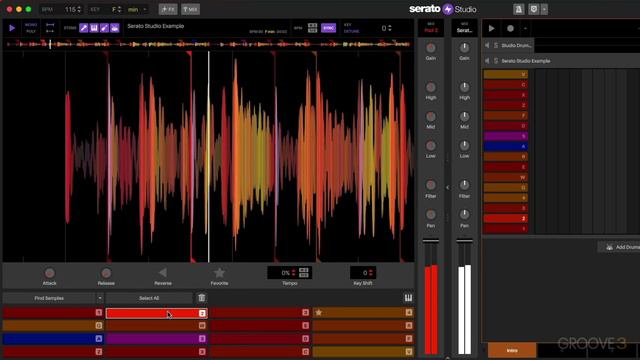Screen dimensions: 640x360
Task: Select the bass stem guitar icon
Action: (104, 28)
